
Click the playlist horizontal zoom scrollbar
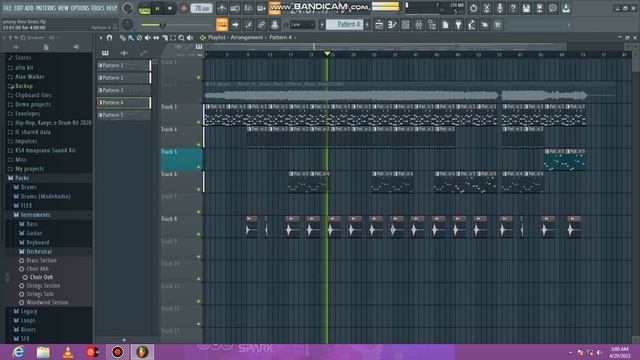point(386,46)
